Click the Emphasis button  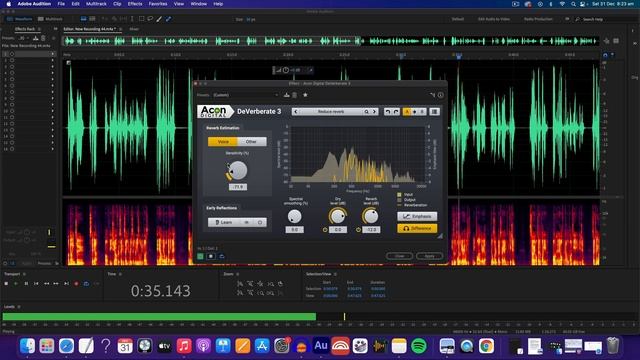pos(417,216)
